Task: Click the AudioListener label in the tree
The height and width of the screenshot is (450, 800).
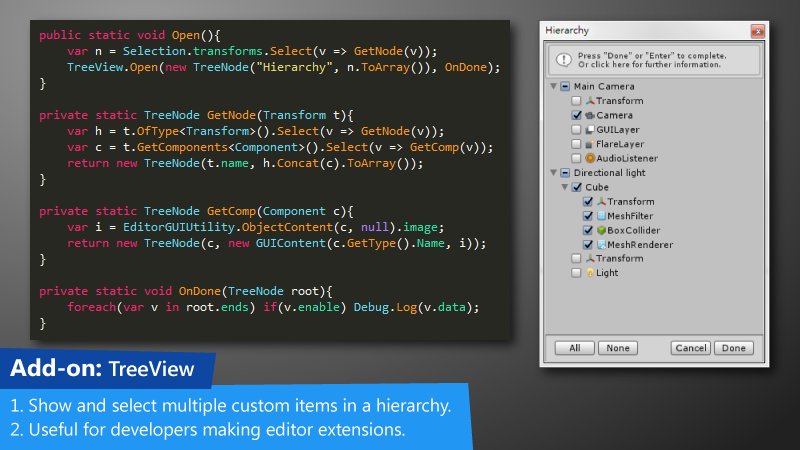Action: [627, 158]
